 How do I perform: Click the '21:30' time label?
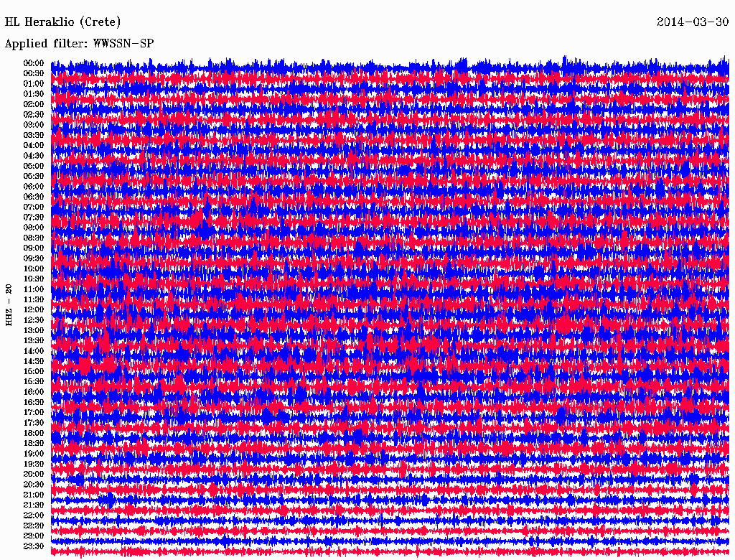[x=34, y=505]
